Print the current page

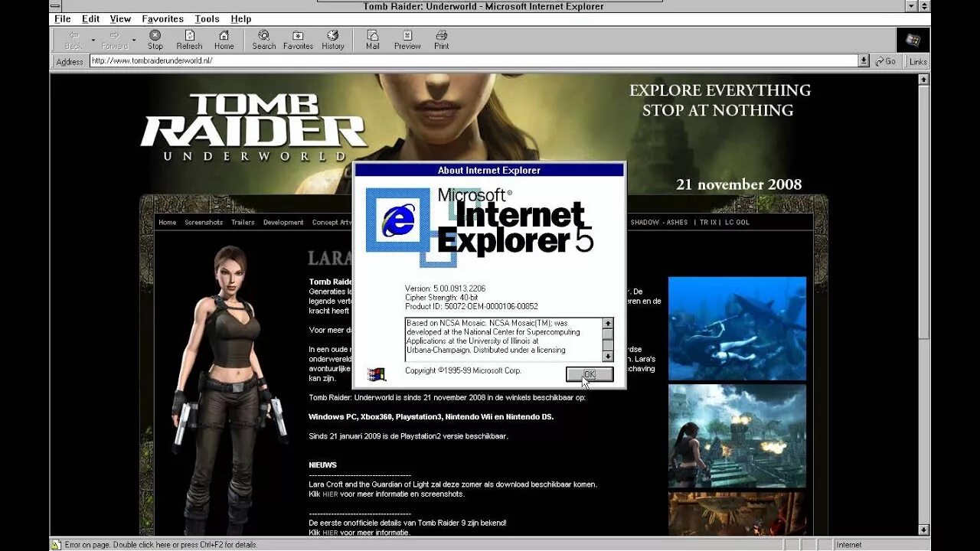[x=442, y=40]
